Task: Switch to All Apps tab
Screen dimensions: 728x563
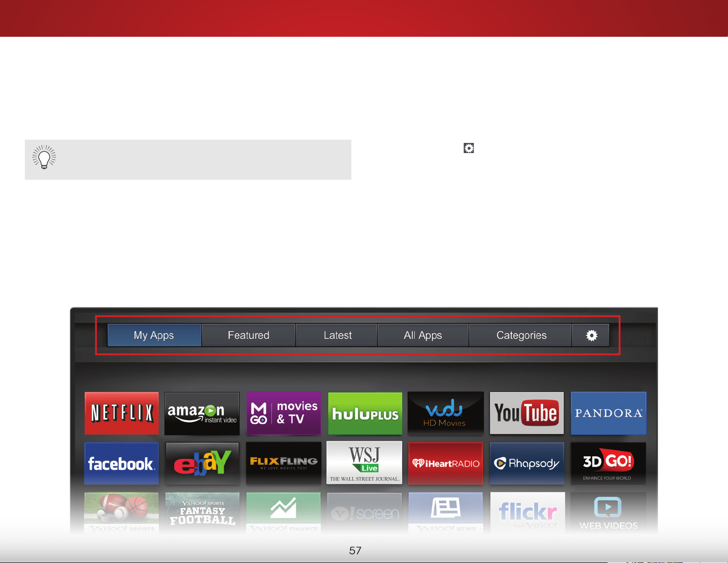Action: (x=423, y=336)
